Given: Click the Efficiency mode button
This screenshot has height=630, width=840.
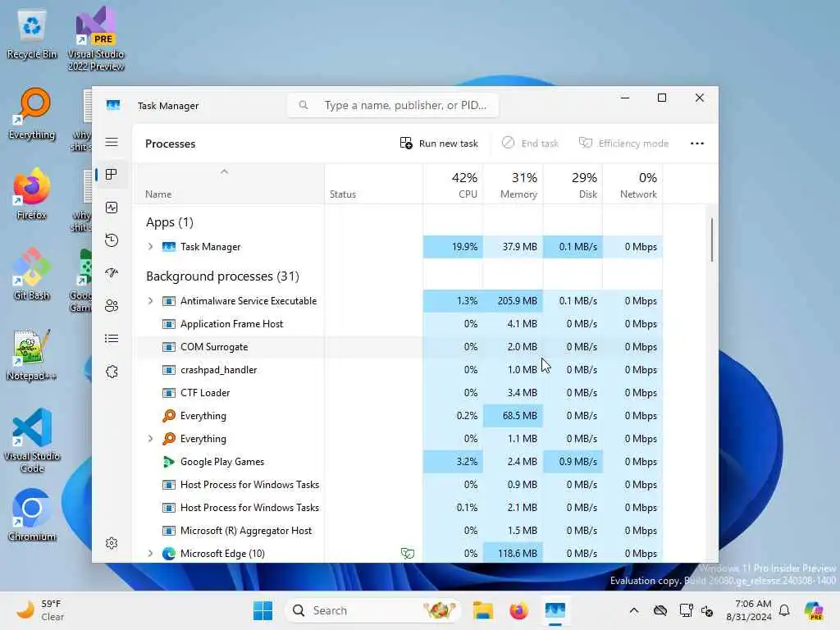Looking at the screenshot, I should point(624,143).
